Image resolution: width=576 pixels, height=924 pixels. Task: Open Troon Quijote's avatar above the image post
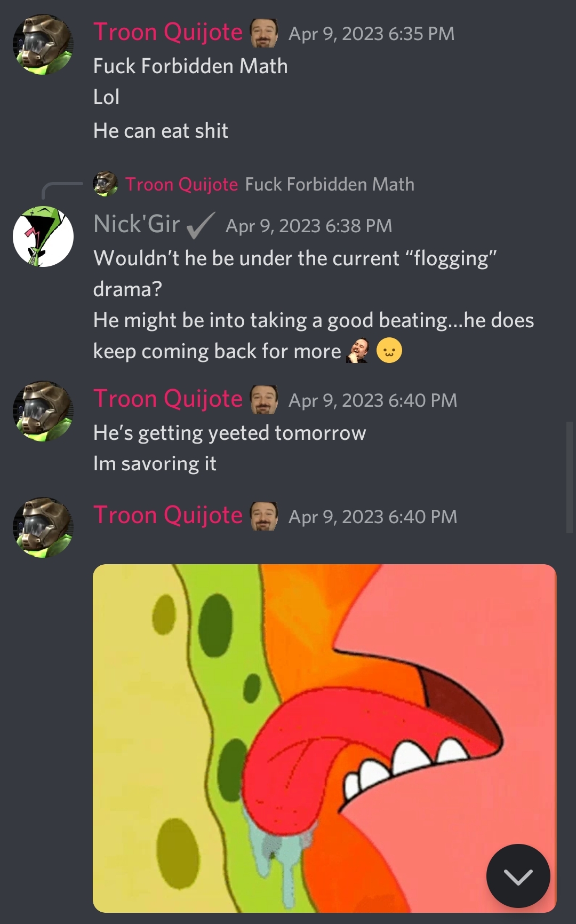pos(43,528)
